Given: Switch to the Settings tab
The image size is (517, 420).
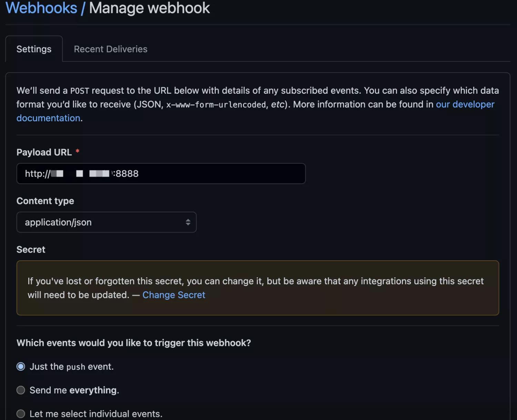Looking at the screenshot, I should coord(34,49).
